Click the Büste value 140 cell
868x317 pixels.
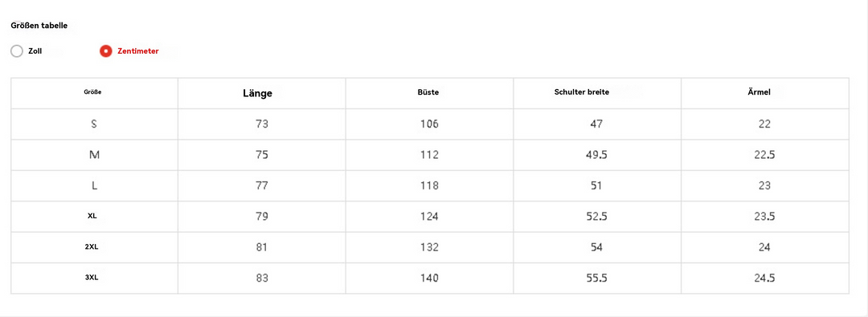429,278
